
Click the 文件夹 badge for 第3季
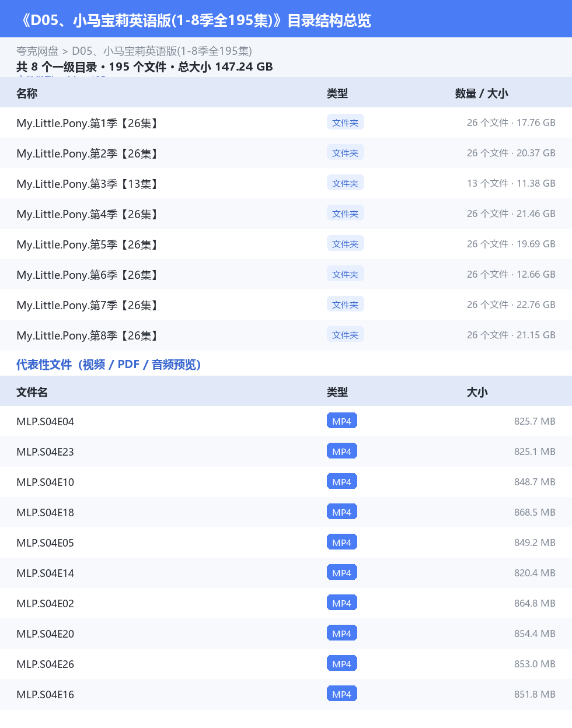[x=346, y=183]
